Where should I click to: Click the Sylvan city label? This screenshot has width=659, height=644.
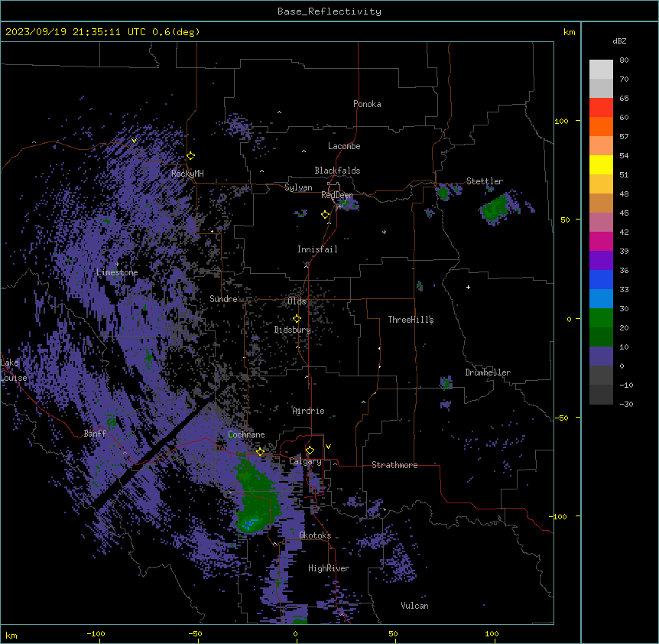tap(298, 187)
